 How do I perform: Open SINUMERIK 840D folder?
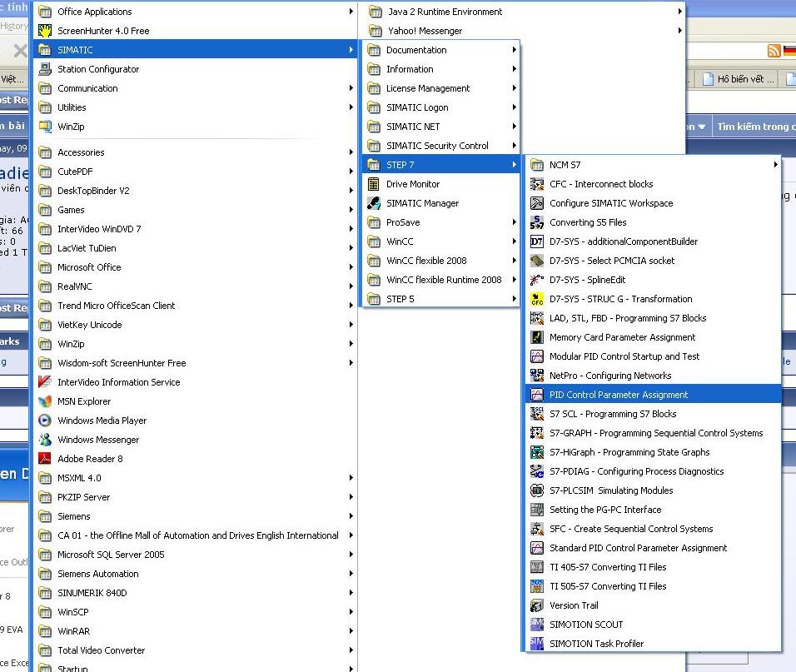click(196, 593)
